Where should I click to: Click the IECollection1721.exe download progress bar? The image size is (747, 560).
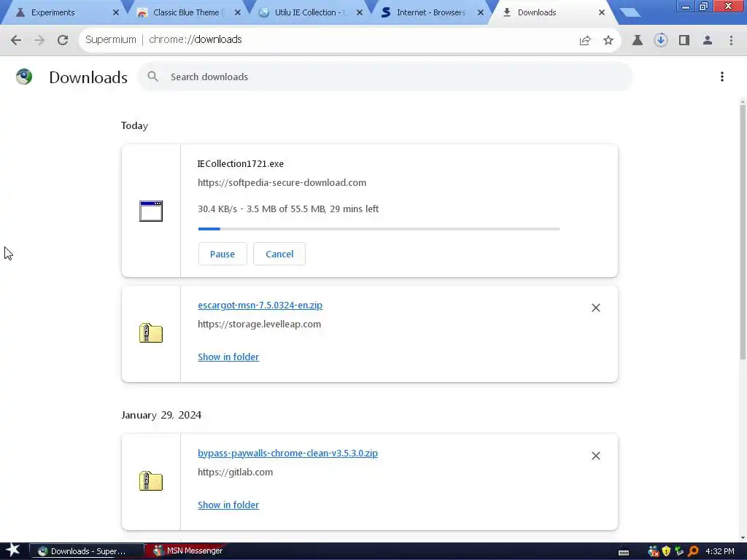[x=379, y=229]
